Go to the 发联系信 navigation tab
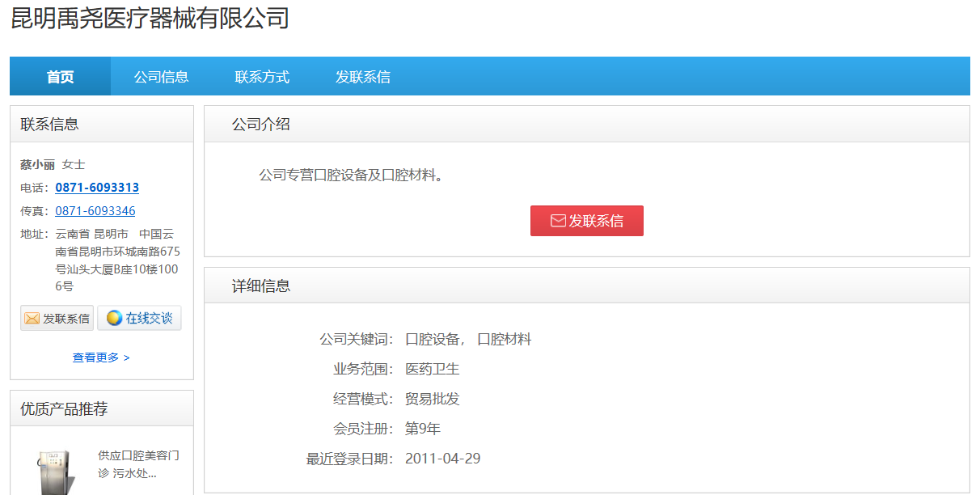This screenshot has height=495, width=980. (363, 77)
